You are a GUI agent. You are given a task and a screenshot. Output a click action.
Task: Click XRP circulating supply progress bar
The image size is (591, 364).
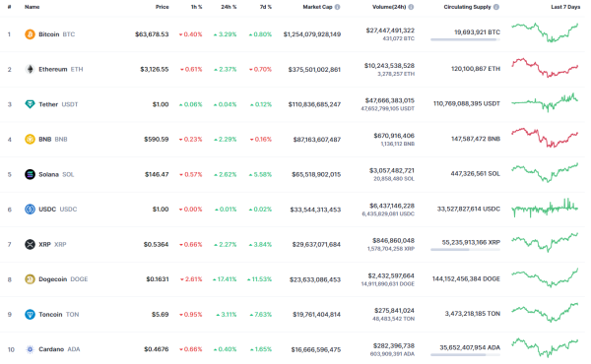pos(466,250)
